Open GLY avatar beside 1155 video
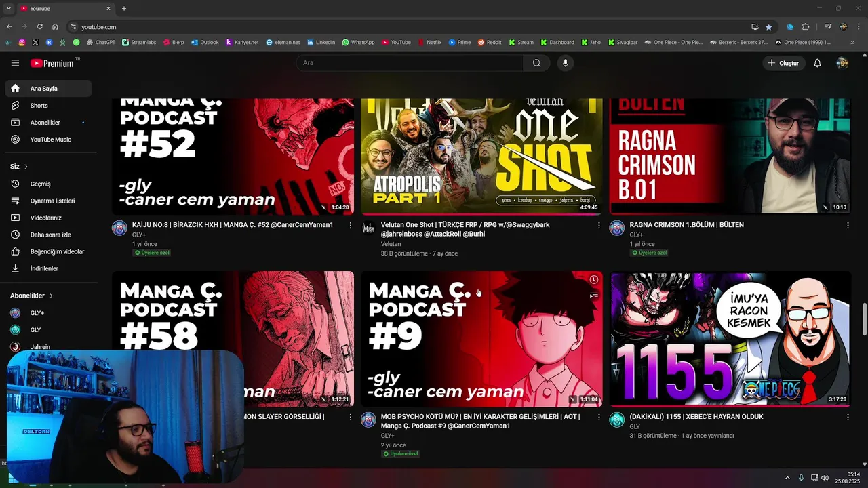868x488 pixels. 616,420
